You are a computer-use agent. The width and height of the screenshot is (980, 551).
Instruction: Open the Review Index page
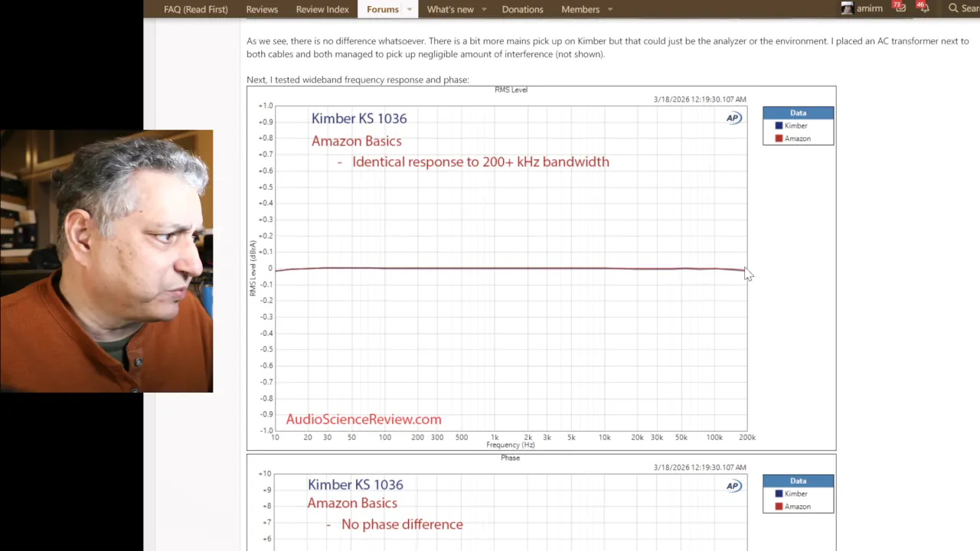322,9
